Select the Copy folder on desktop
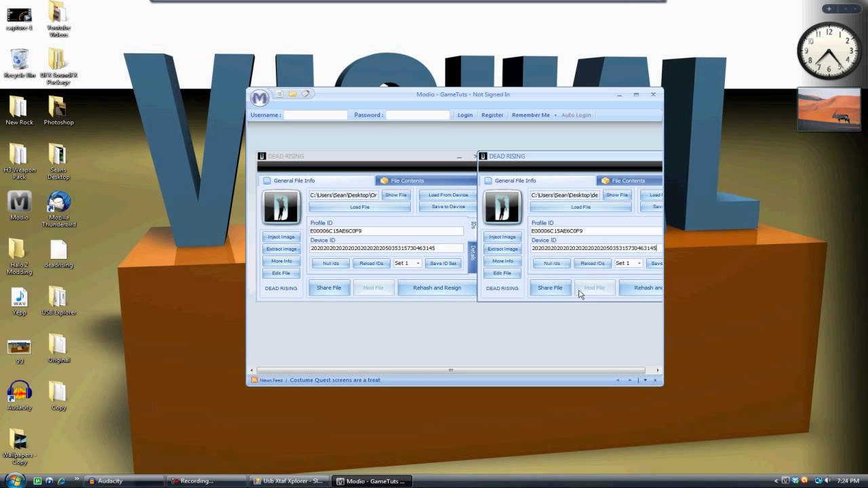The image size is (868, 488). tap(58, 396)
